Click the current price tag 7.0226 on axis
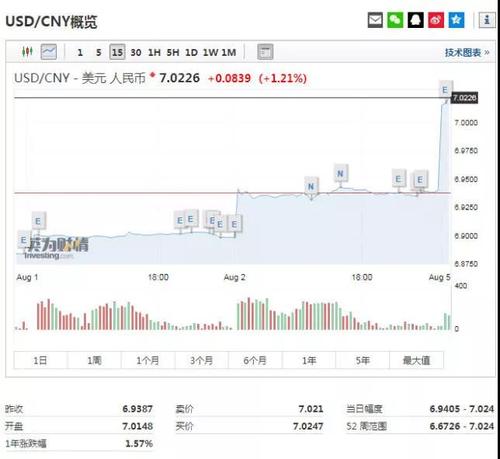Viewport: 500px width, 459px height. coord(464,98)
